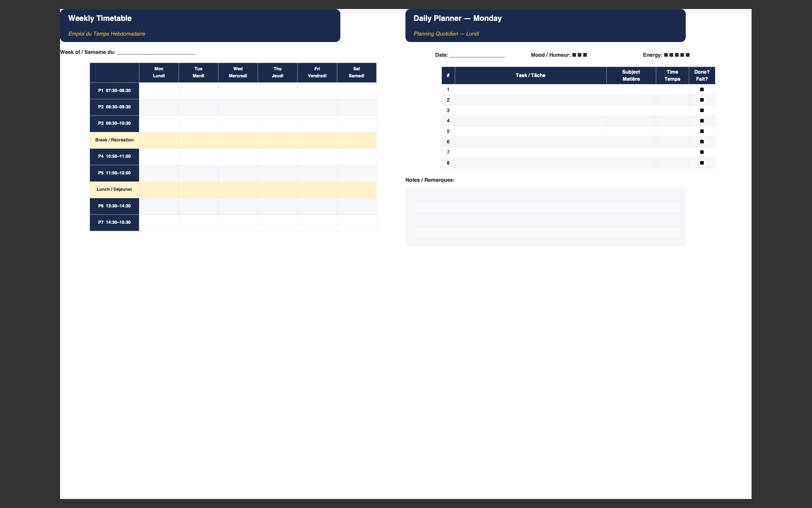This screenshot has width=812, height=508.
Task: Click the Notes / Remarques heading
Action: tap(430, 180)
